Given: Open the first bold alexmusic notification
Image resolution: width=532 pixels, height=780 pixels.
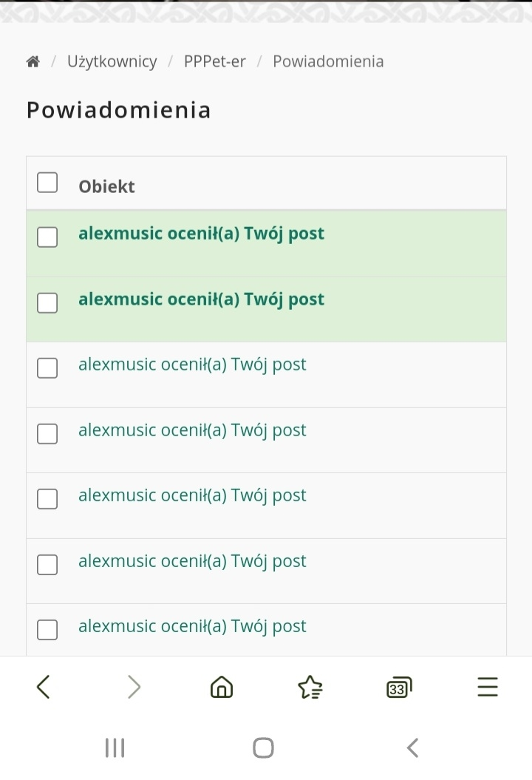Looking at the screenshot, I should (201, 234).
